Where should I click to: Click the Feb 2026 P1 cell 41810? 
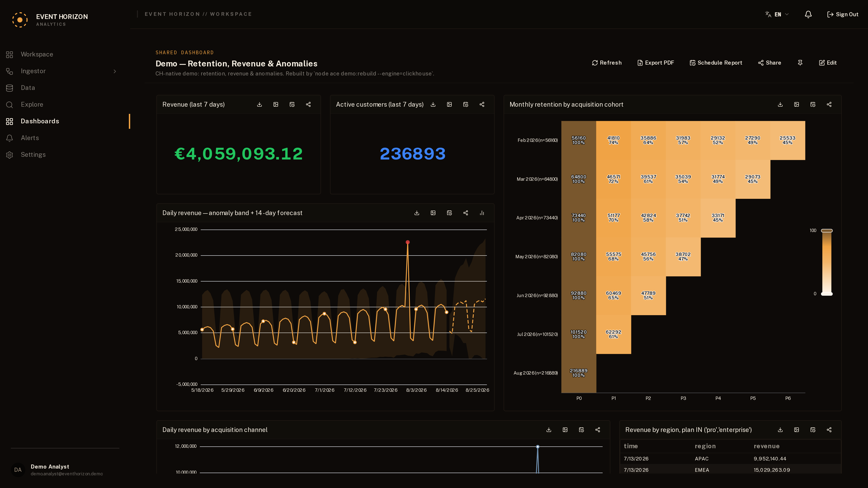click(x=613, y=140)
